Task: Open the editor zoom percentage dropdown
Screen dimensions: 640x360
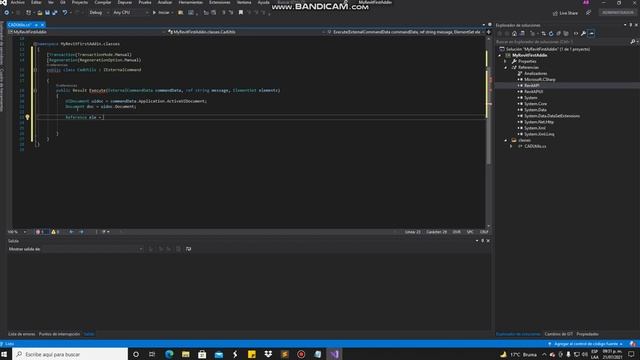Action: click(x=17, y=232)
